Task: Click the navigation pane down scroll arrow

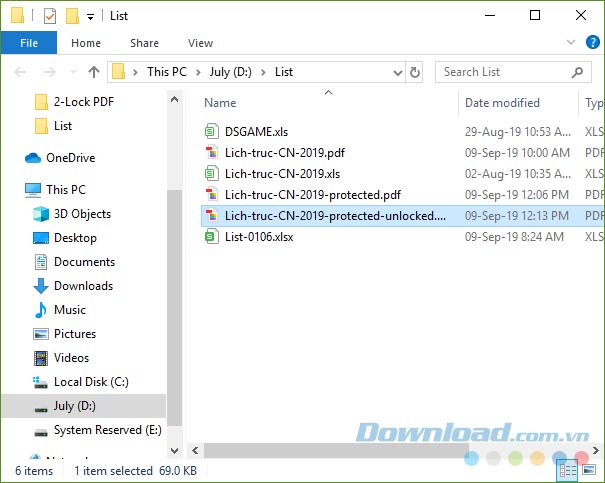Action: coord(174,450)
